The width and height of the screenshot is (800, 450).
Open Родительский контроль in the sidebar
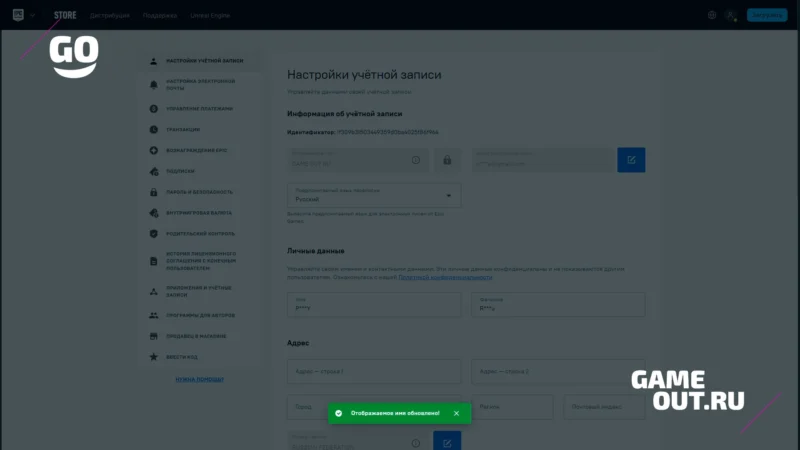point(200,234)
